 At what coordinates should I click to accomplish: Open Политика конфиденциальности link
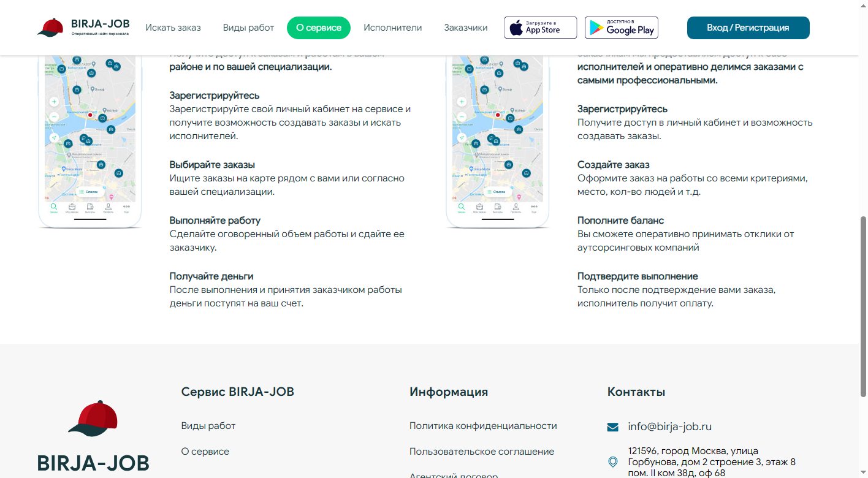[x=483, y=426]
